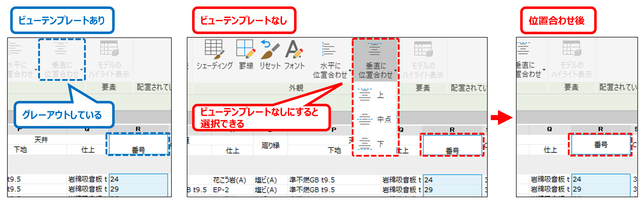Screen dimensions: 644x202
Task: Click 下地 header in left panel
Action: pos(20,149)
